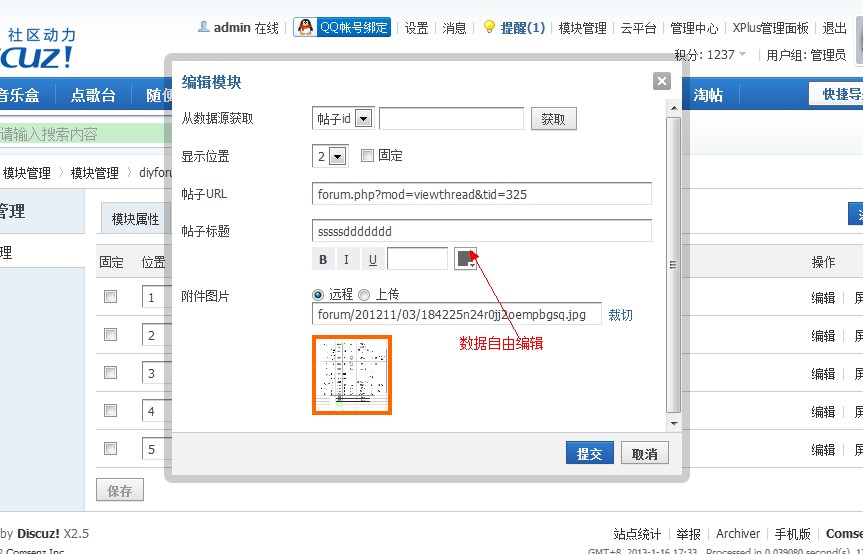The height and width of the screenshot is (554, 863).
Task: Click 编辑 for row 2
Action: [x=823, y=335]
